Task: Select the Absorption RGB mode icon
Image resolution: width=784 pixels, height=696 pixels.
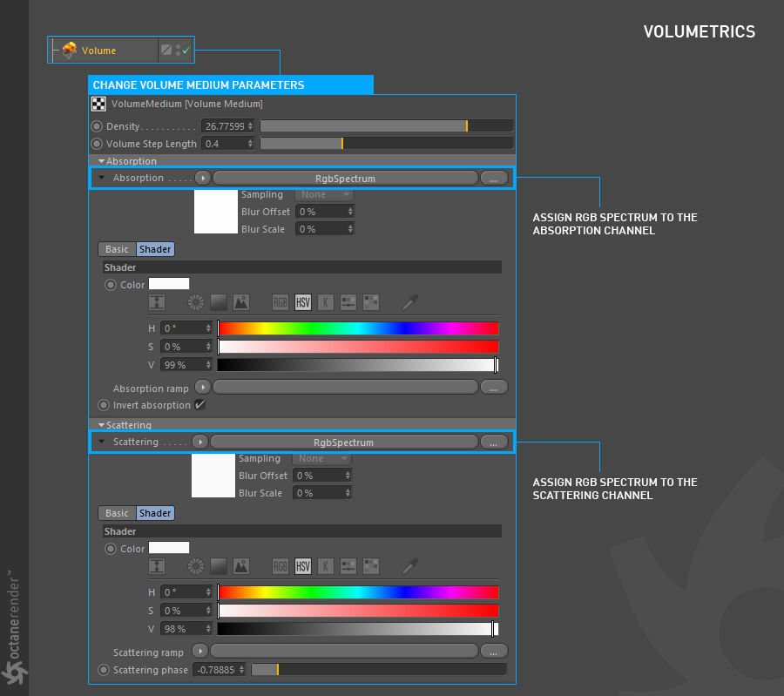Action: (280, 302)
